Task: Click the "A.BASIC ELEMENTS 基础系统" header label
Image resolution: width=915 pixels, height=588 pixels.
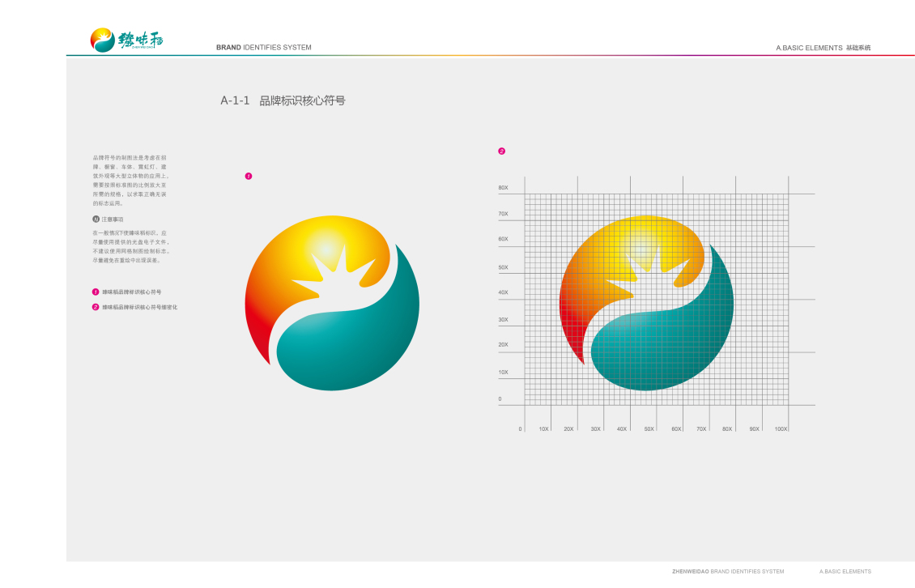Action: pos(823,48)
